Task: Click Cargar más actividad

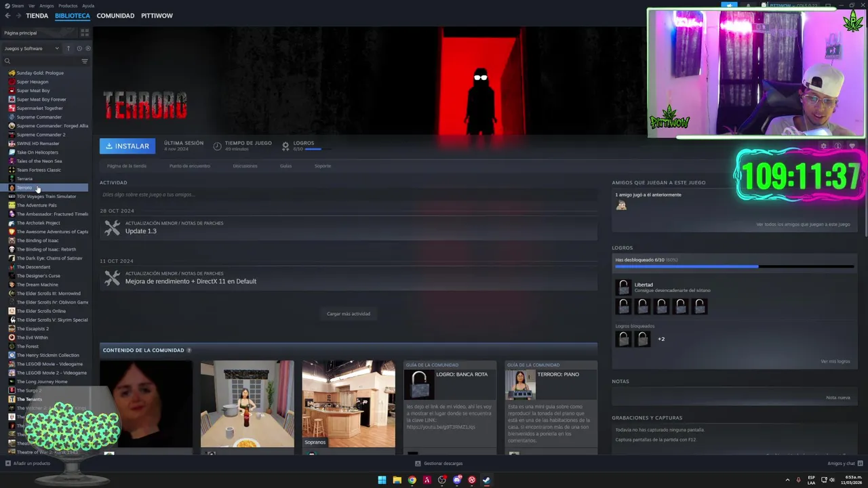Action: 349,314
